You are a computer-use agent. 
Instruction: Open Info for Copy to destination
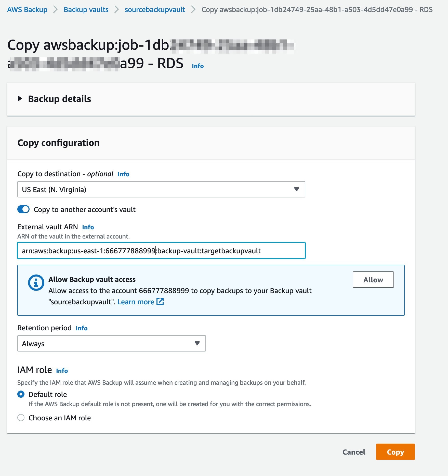(123, 174)
